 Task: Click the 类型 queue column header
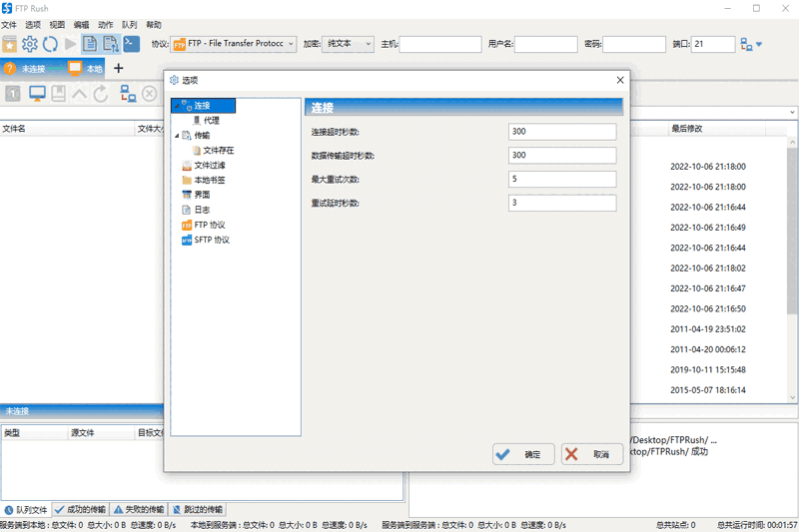point(34,433)
